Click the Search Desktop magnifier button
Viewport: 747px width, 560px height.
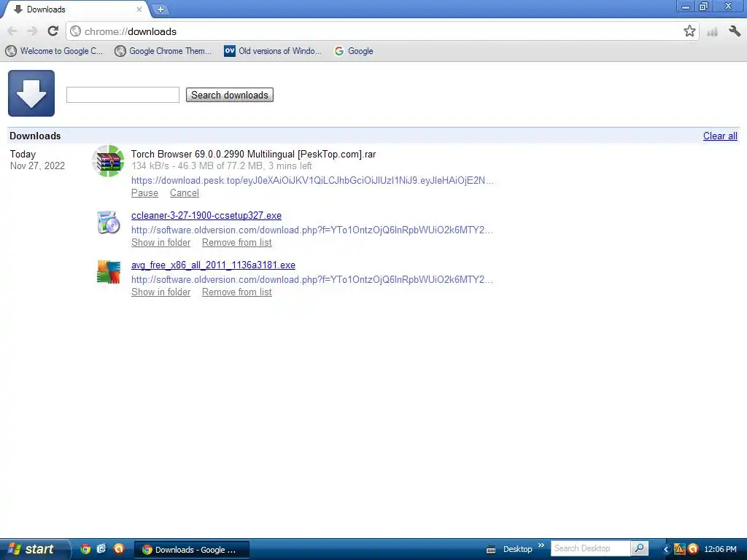coord(639,548)
